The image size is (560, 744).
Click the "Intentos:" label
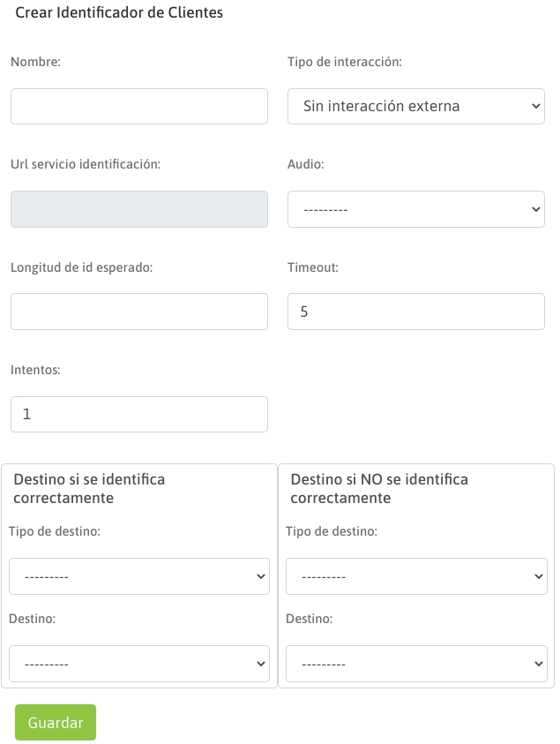pos(35,370)
